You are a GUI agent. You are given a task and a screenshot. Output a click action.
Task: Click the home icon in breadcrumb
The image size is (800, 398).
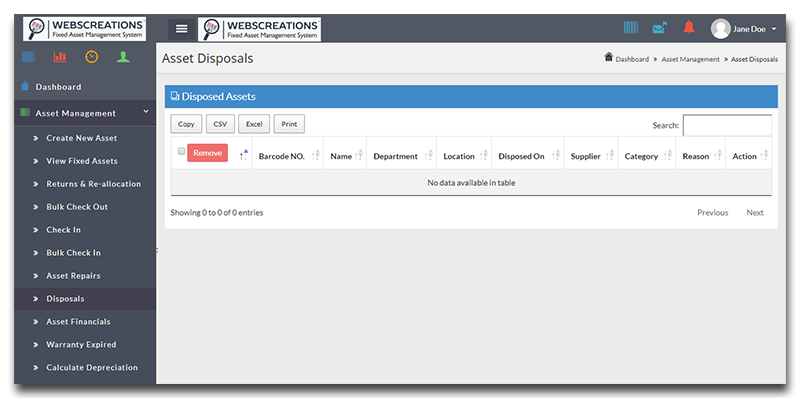pyautogui.click(x=608, y=57)
